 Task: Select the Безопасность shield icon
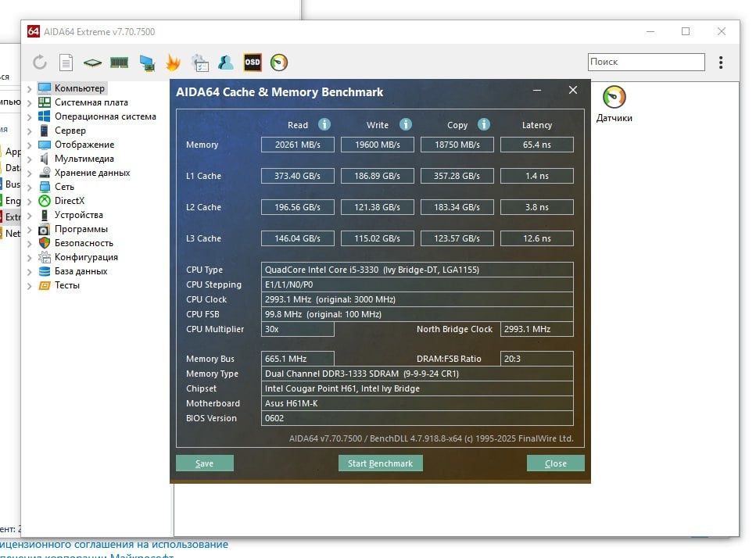tap(45, 243)
